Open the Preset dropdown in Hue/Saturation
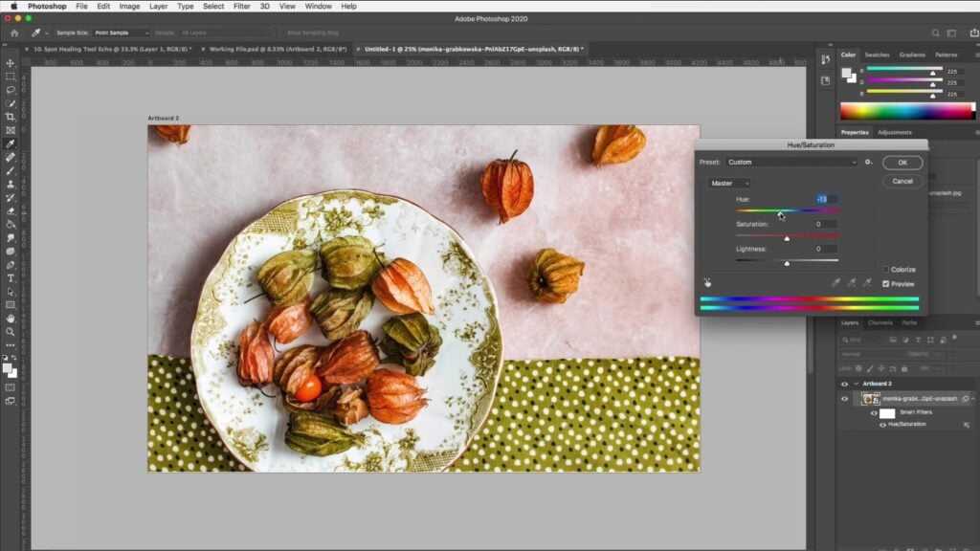Image resolution: width=980 pixels, height=551 pixels. (x=790, y=162)
